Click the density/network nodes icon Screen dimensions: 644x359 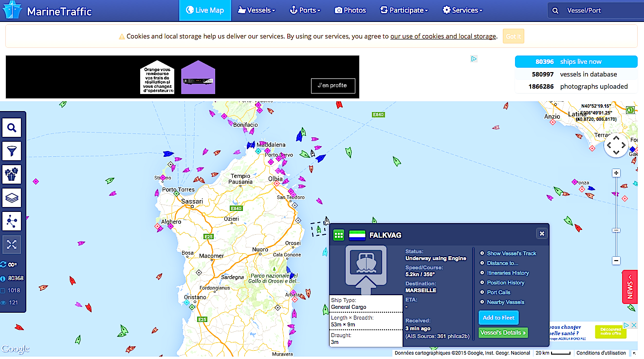12,221
